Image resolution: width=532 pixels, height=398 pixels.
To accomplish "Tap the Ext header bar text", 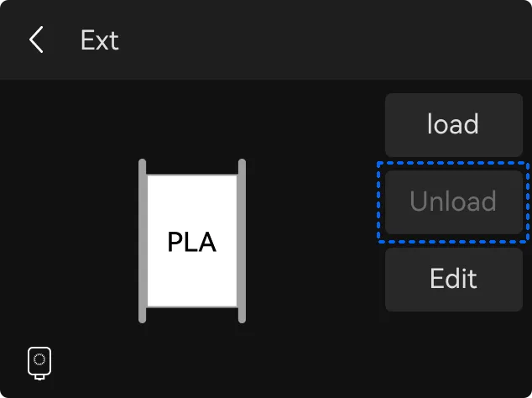I will (x=100, y=40).
